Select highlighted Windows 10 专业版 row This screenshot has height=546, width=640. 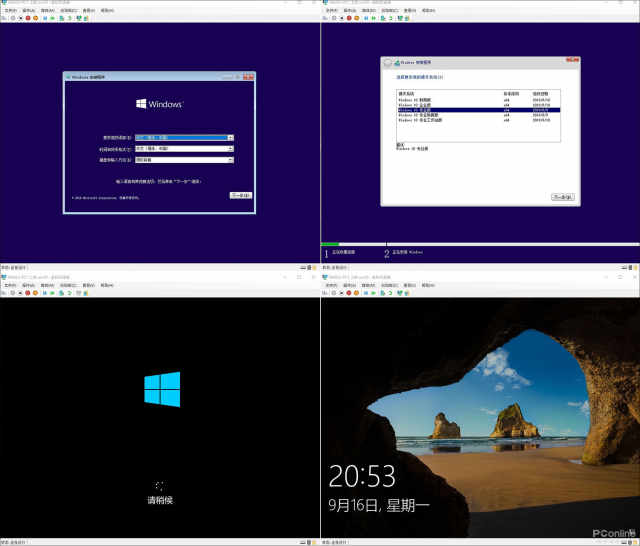(x=478, y=110)
